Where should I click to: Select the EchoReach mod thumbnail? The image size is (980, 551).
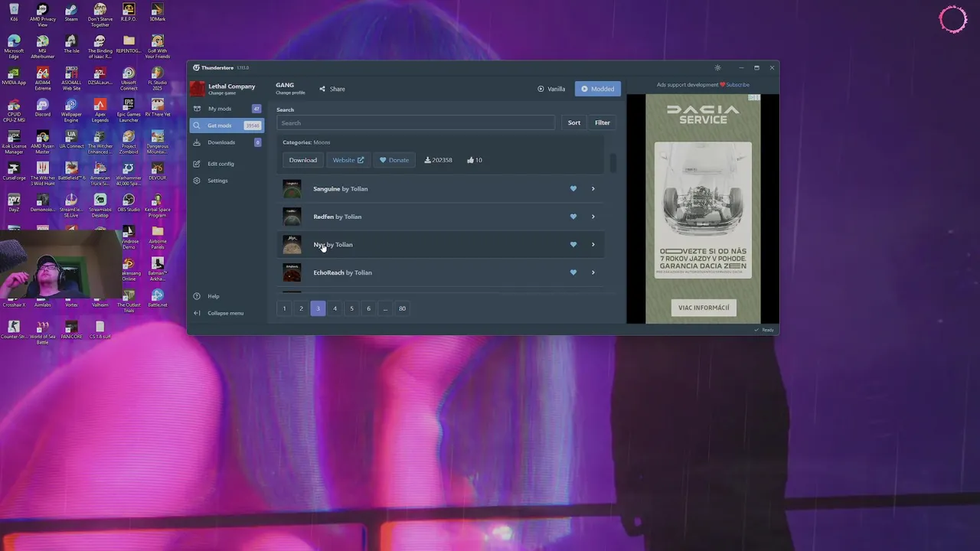292,272
